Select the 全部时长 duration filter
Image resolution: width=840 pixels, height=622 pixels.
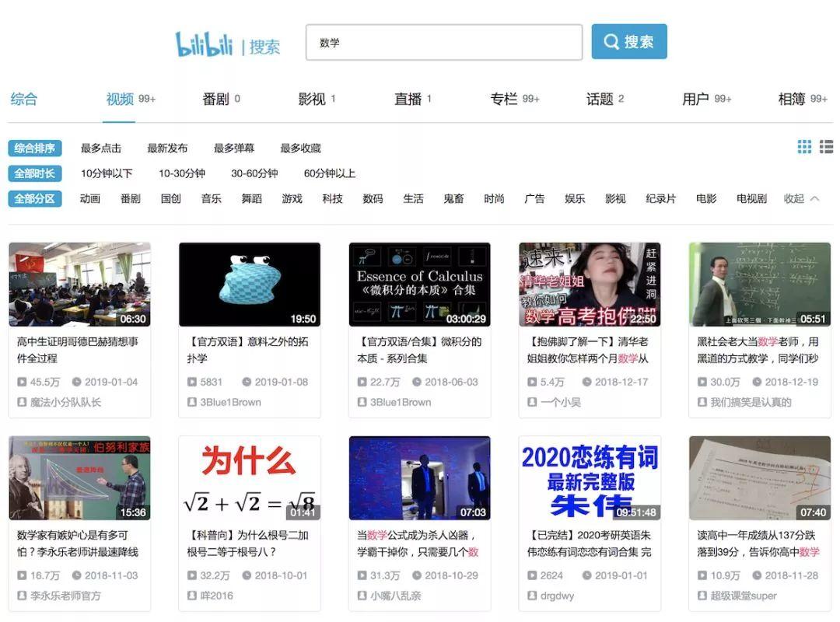(x=35, y=173)
